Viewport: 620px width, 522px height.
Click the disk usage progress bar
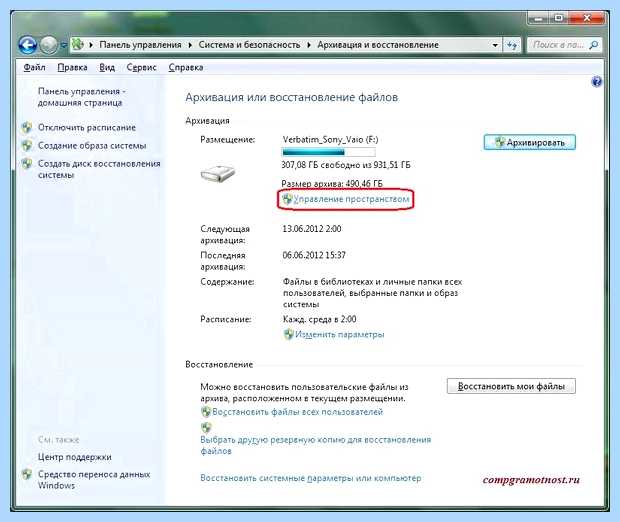pyautogui.click(x=329, y=152)
